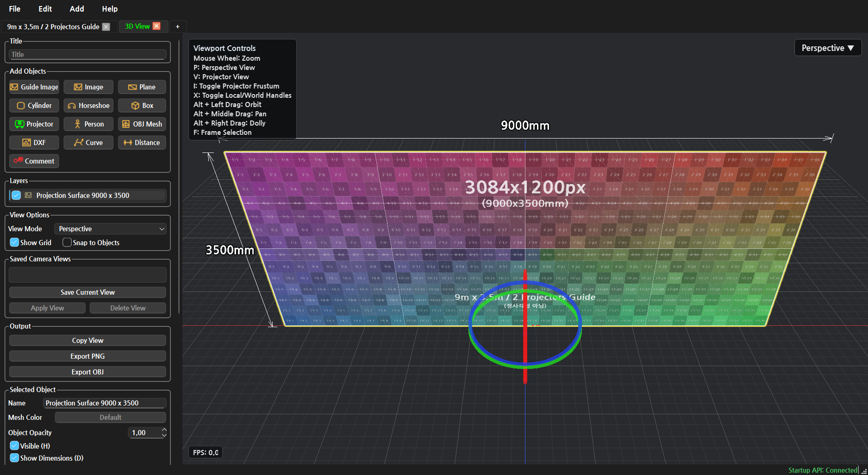Viewport: 868px width, 475px height.
Task: Add a Horseshoe screen object
Action: click(88, 106)
